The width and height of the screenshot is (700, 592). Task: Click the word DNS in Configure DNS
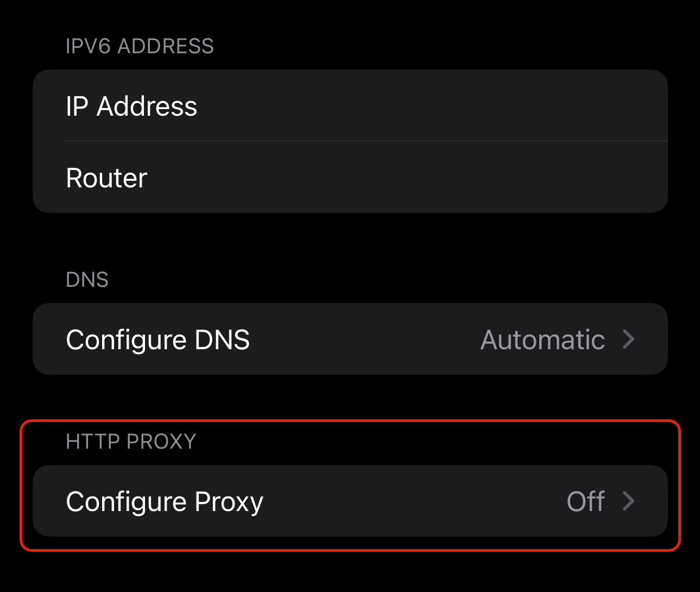[x=222, y=340]
